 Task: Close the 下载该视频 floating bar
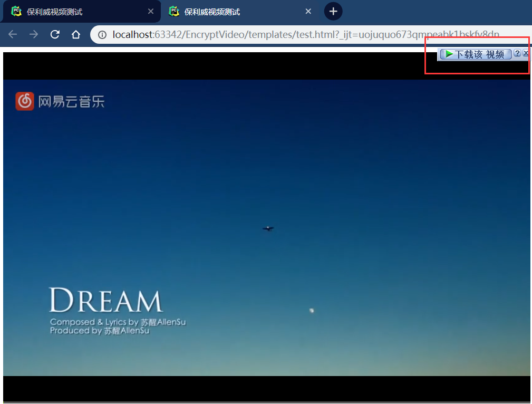[526, 53]
